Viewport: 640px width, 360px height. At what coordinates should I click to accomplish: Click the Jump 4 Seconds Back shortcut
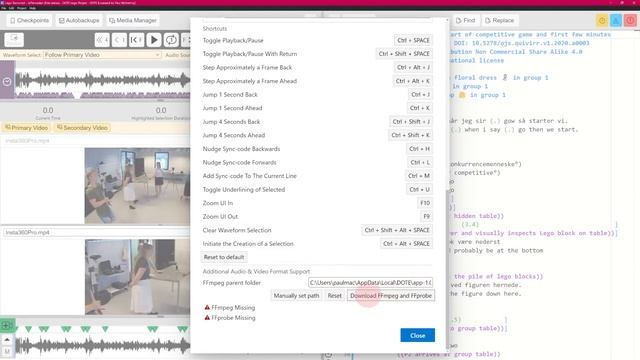[x=411, y=122]
